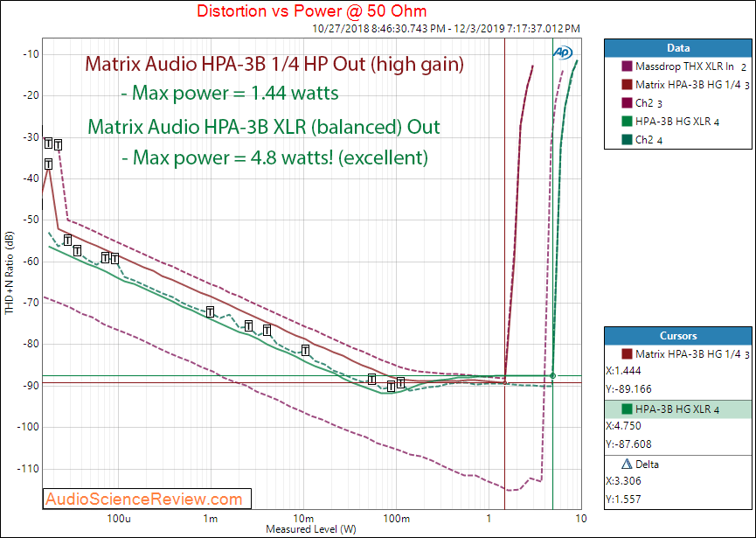Click annotation '- Max power = 1.44 watts'
The width and height of the screenshot is (756, 538).
click(x=230, y=93)
